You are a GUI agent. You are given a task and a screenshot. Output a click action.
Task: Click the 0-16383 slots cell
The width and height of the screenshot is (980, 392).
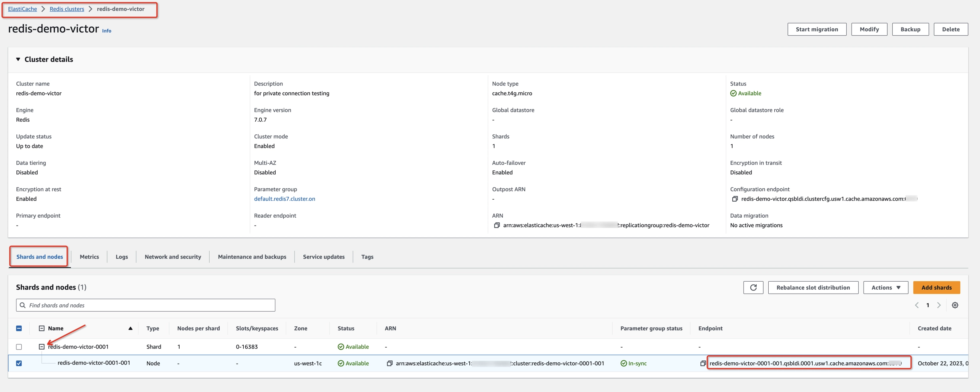[247, 347]
